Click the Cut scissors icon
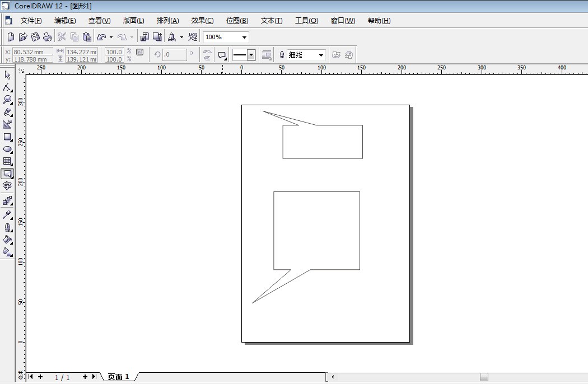The height and width of the screenshot is (384, 588). 62,37
